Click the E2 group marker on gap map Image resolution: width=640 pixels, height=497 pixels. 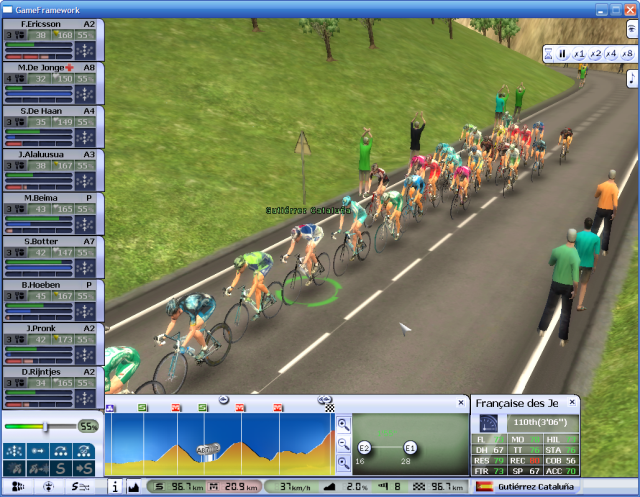pos(364,447)
